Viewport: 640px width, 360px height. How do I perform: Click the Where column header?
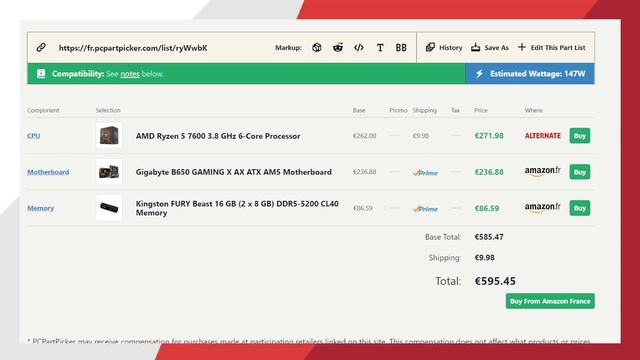click(x=533, y=110)
